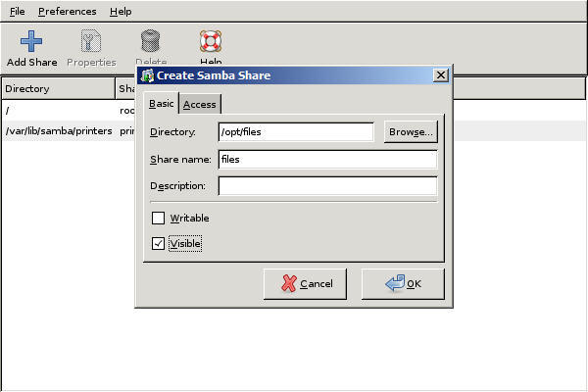Image resolution: width=588 pixels, height=392 pixels.
Task: Enable the Writable checkbox
Action: (x=158, y=218)
